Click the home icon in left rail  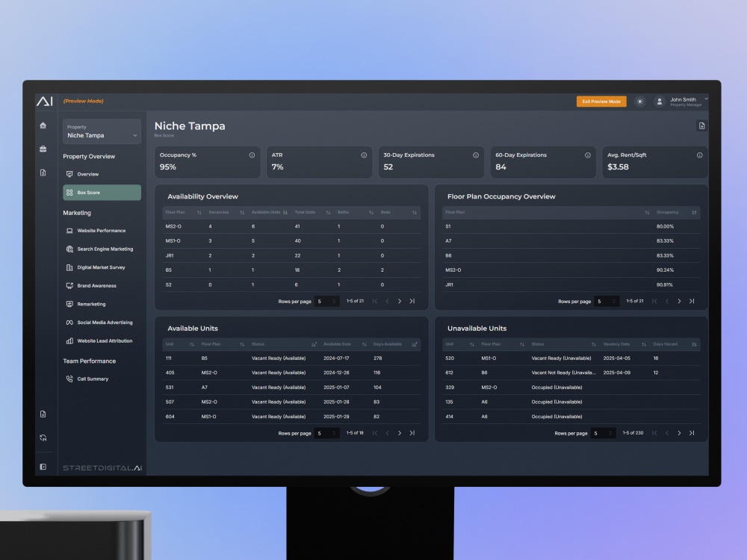[43, 125]
